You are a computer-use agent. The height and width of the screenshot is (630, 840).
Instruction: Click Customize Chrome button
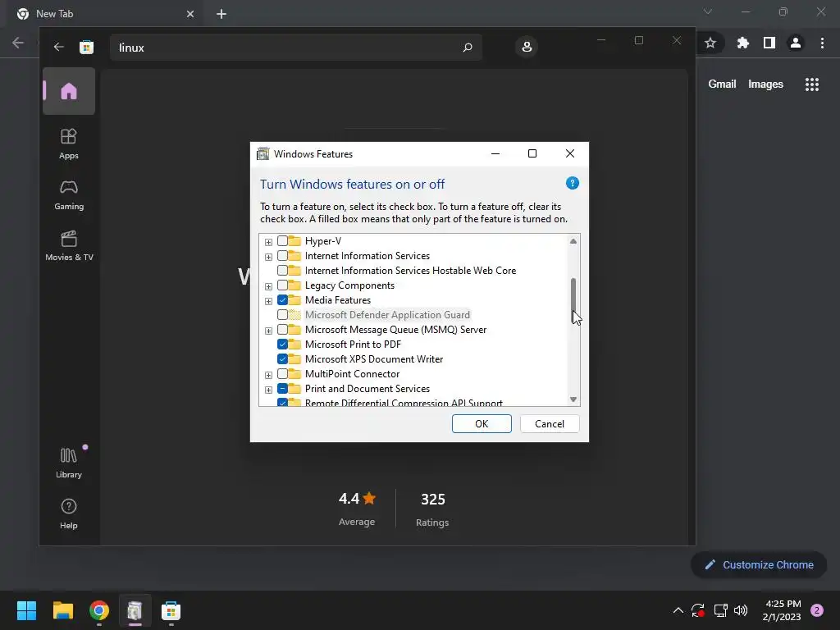click(x=759, y=564)
